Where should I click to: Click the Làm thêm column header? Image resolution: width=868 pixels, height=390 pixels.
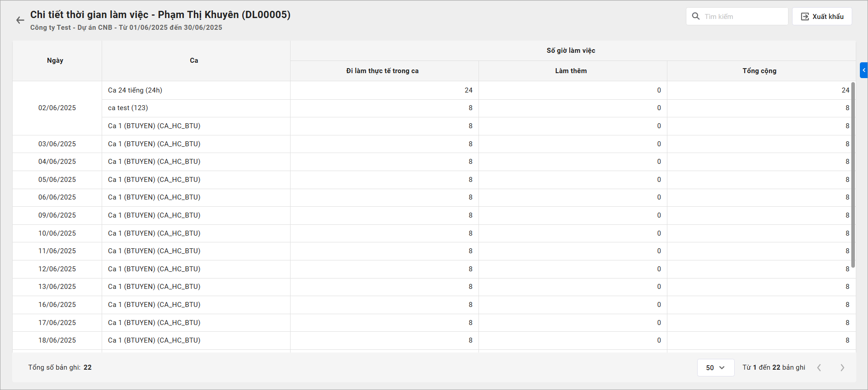point(571,71)
